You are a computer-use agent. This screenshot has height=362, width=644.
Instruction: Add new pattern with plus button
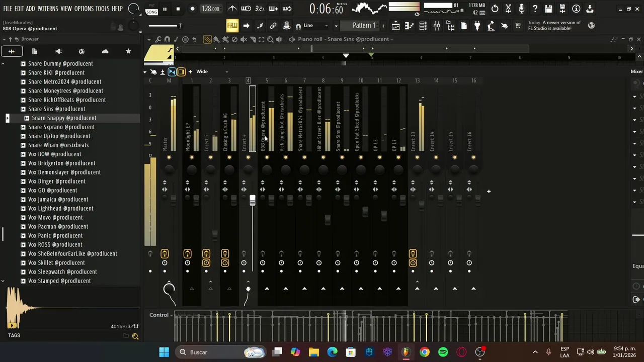point(383,25)
